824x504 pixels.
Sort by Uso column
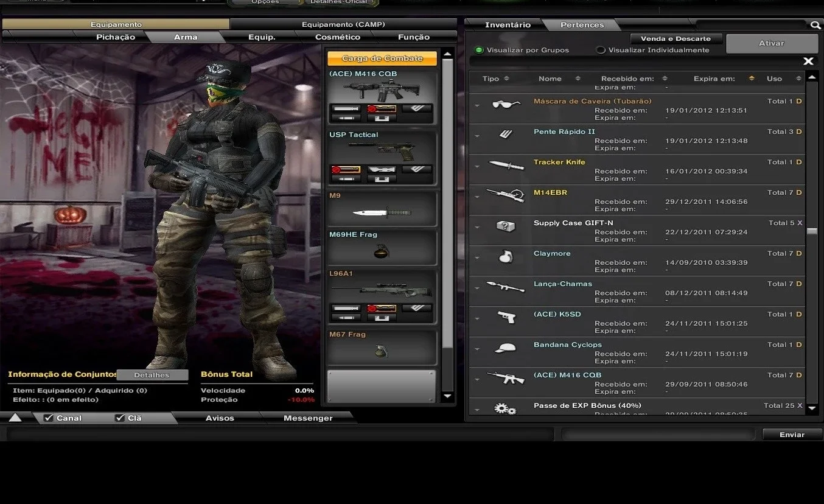coord(784,79)
